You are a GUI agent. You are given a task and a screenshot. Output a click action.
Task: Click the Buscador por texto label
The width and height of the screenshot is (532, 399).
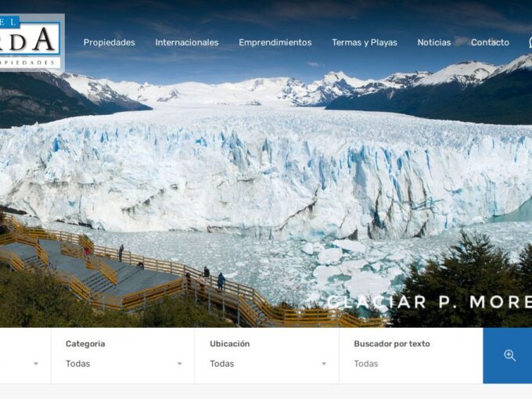pos(392,343)
